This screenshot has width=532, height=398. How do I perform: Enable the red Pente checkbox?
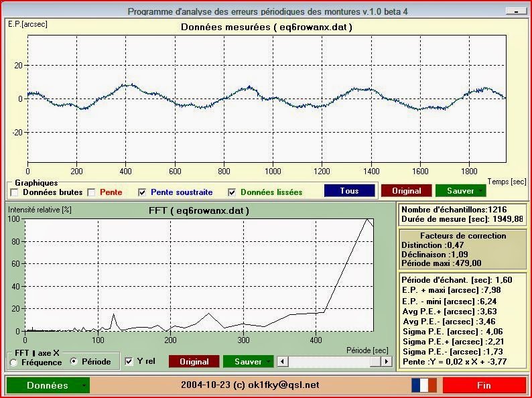91,192
